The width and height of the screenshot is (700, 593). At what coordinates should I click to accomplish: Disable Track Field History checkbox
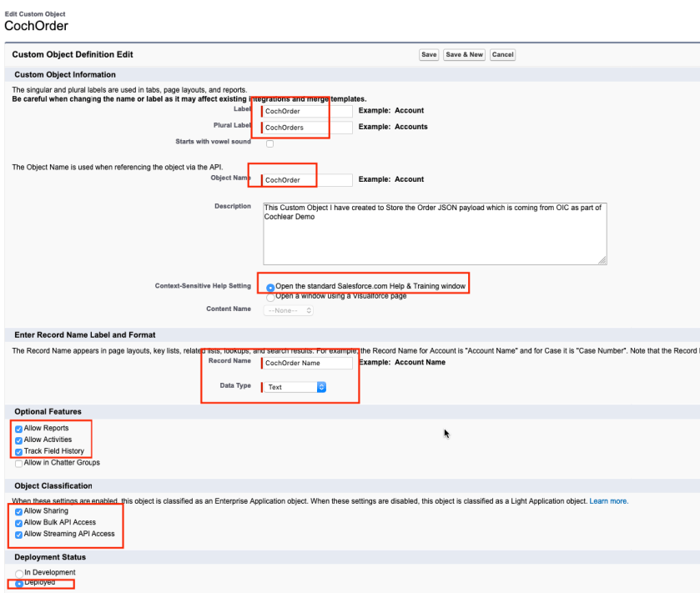tap(19, 452)
